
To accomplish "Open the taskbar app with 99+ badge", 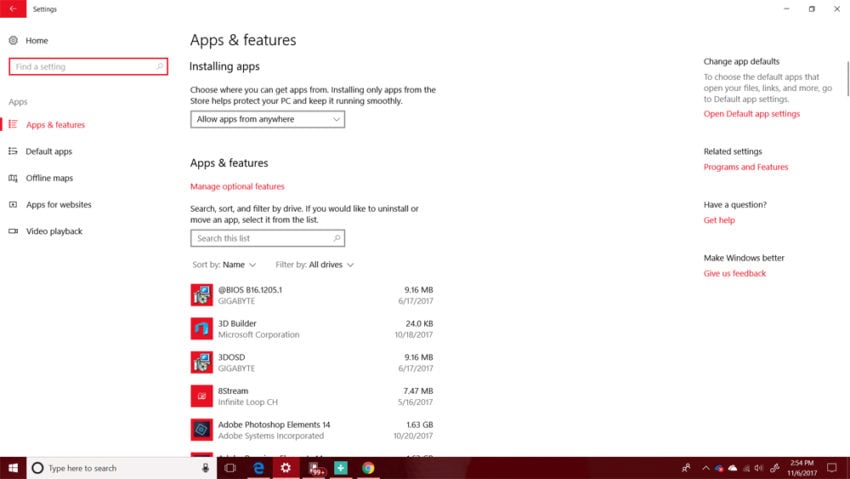I will click(x=315, y=469).
